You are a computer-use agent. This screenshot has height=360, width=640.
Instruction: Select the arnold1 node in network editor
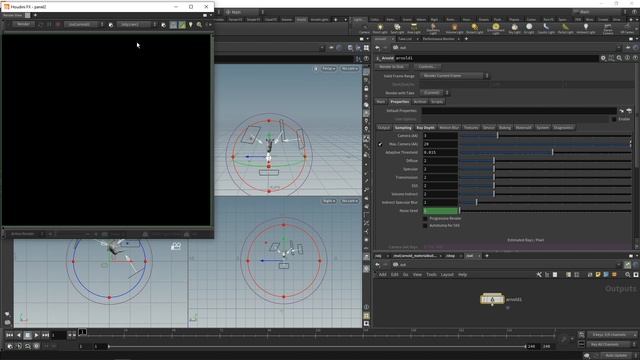pyautogui.click(x=492, y=300)
